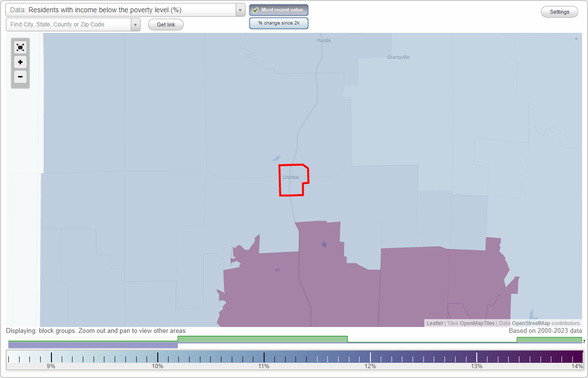The height and width of the screenshot is (378, 588).
Task: Expand the city search suggestions dropdown arrow
Action: pos(136,24)
